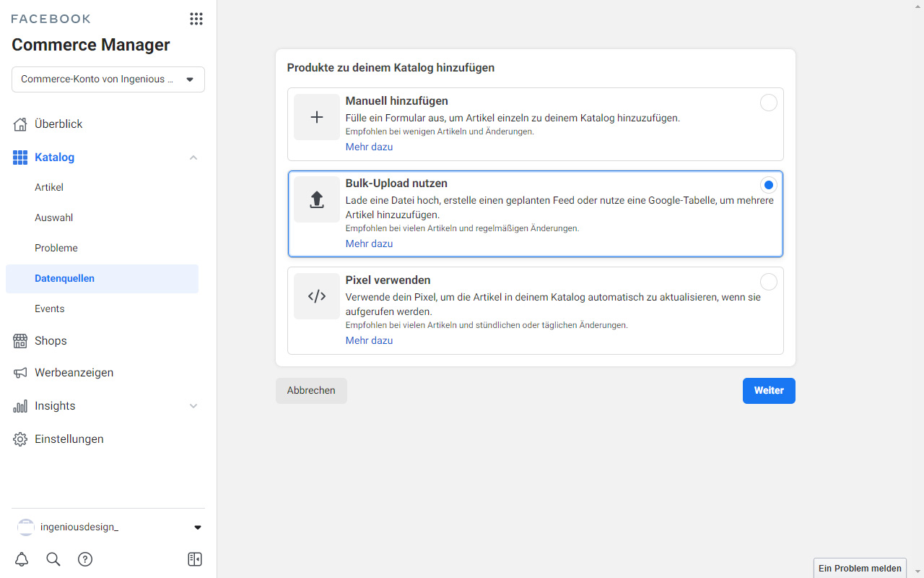This screenshot has height=578, width=924.
Task: Click the Weiter button
Action: 769,391
